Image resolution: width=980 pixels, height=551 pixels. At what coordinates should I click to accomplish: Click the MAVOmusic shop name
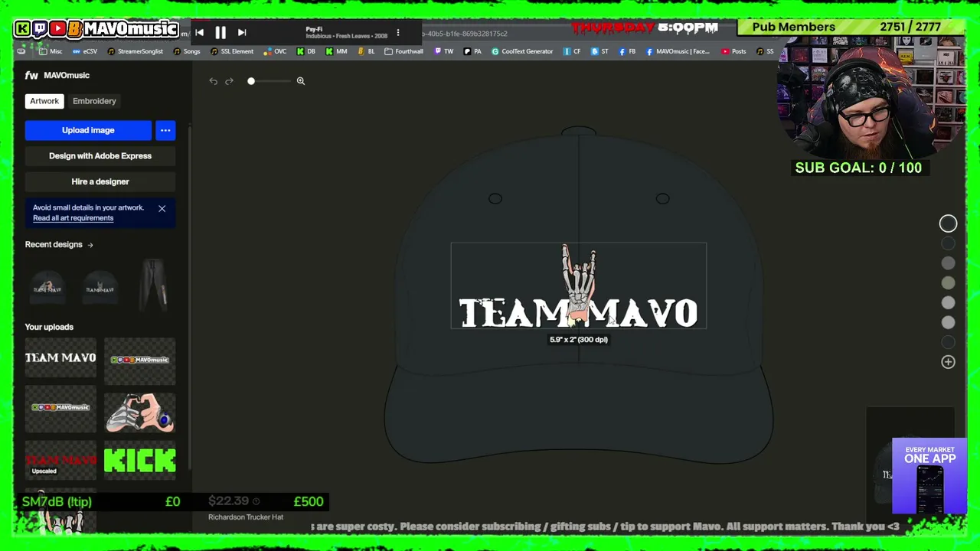(67, 75)
